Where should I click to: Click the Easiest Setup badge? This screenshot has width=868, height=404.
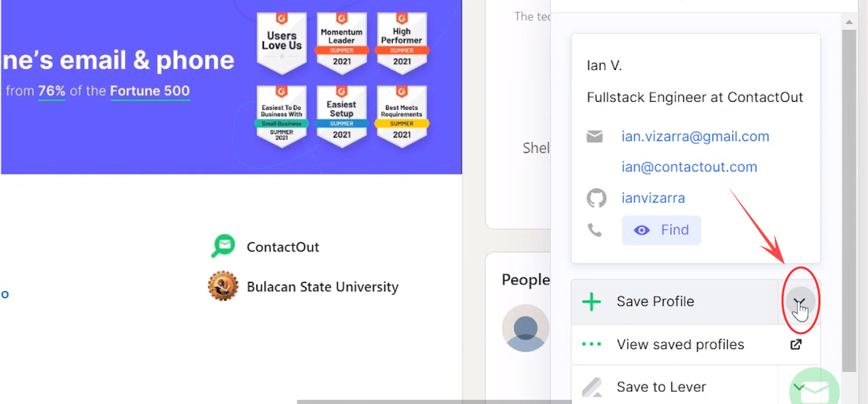tap(342, 117)
